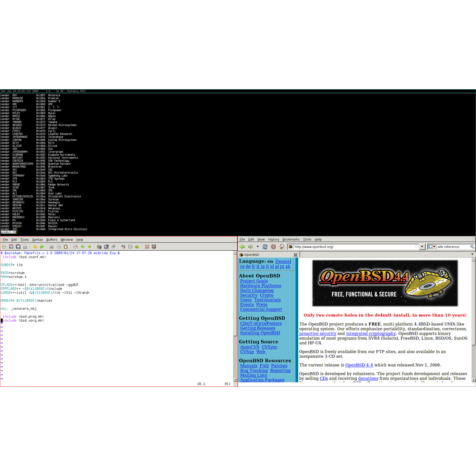Open the search engine selector dropdown
The width and height of the screenshot is (476, 476).
(432, 247)
